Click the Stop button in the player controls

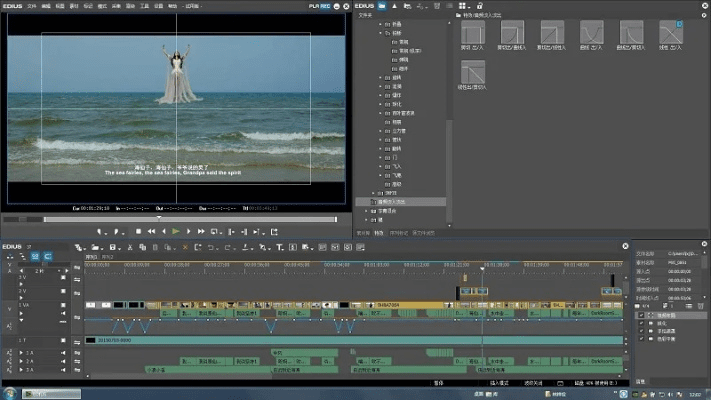tap(138, 231)
